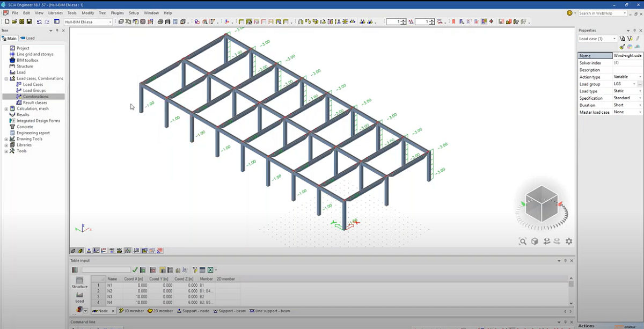Click the paintbrush icon in Properties panel
This screenshot has height=329, width=644.
click(622, 47)
